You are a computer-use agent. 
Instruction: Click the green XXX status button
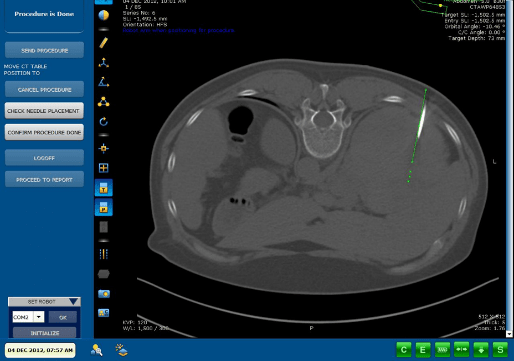click(442, 350)
